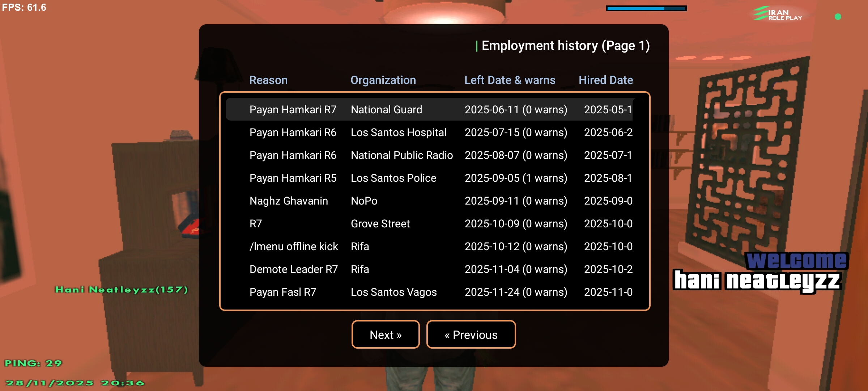Image resolution: width=868 pixels, height=391 pixels.
Task: Click the Employment history page title
Action: coord(565,46)
